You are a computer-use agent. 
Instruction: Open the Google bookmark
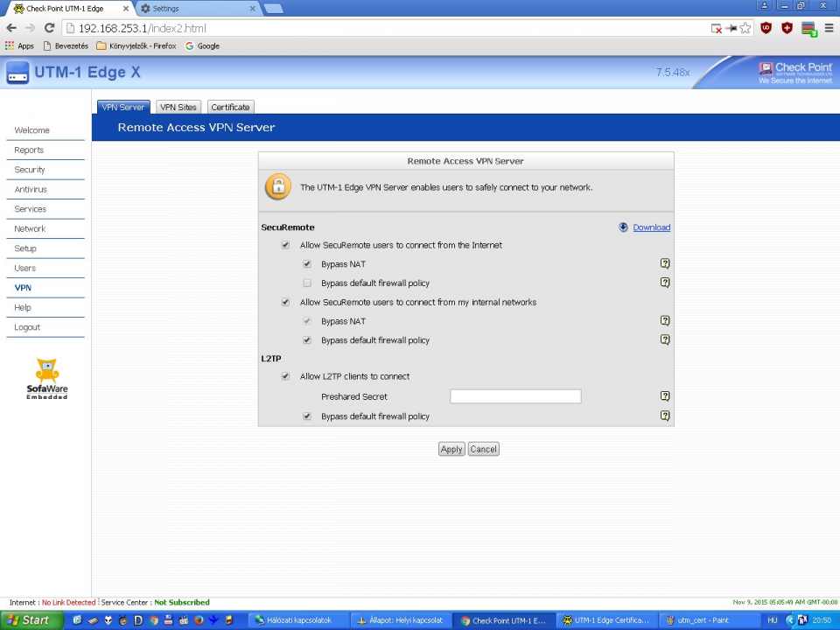coord(202,46)
